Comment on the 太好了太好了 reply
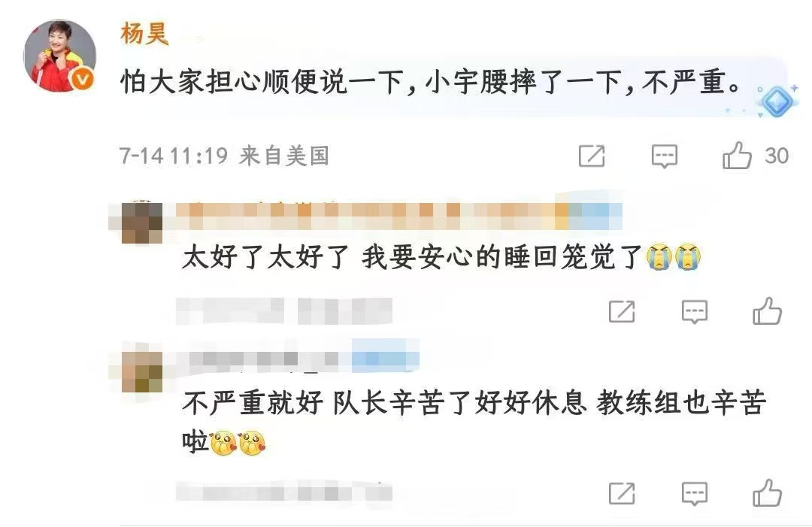The width and height of the screenshot is (812, 527). (695, 312)
